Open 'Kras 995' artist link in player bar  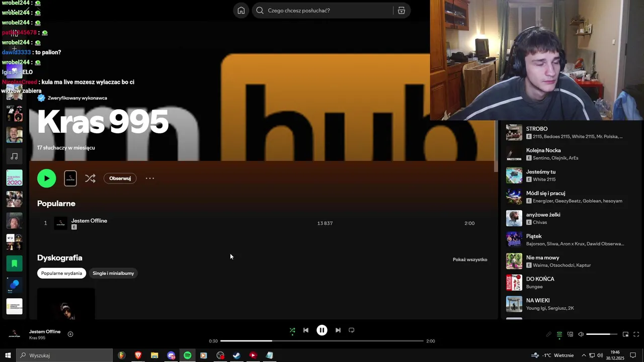[37, 338]
